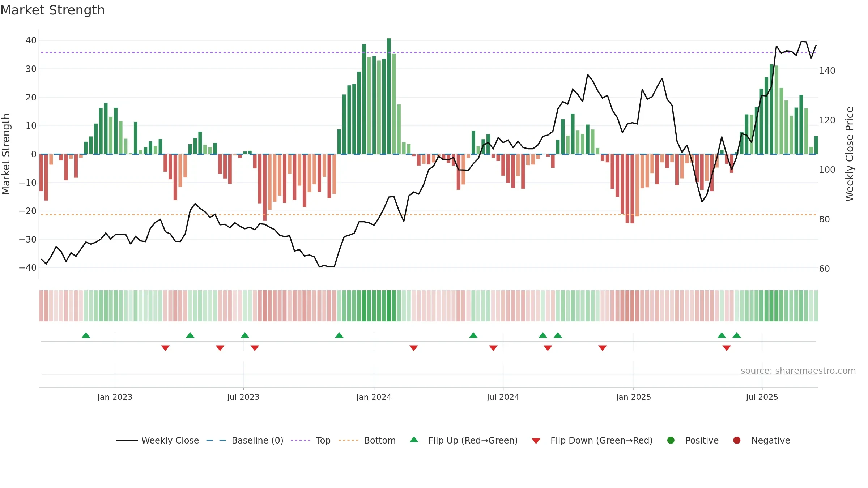Select the green flip-up triangle near November 2023

tap(339, 335)
